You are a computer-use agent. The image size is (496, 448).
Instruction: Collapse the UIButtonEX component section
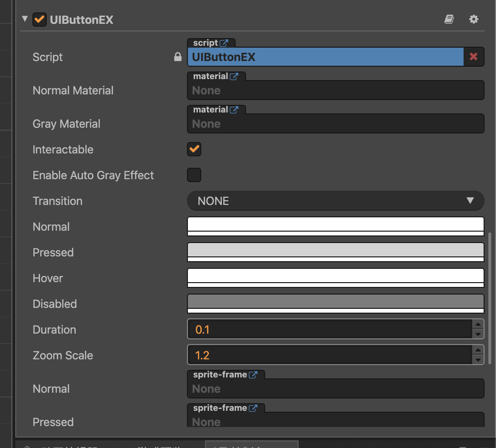pyautogui.click(x=25, y=19)
